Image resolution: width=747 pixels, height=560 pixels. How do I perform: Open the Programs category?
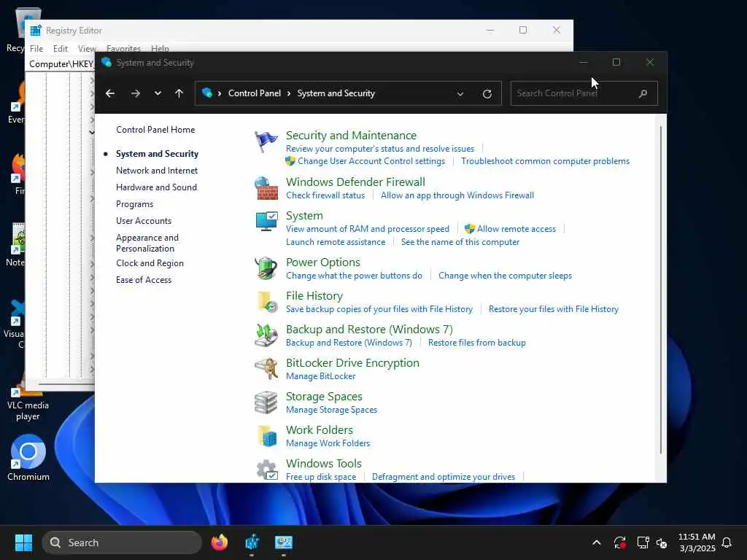[134, 204]
